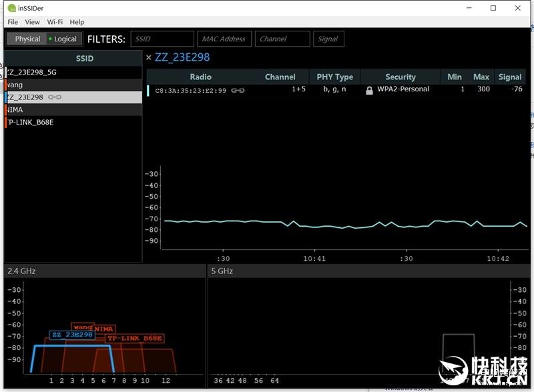Switch to Logical grouping mode
This screenshot has height=392, width=534.
point(64,39)
